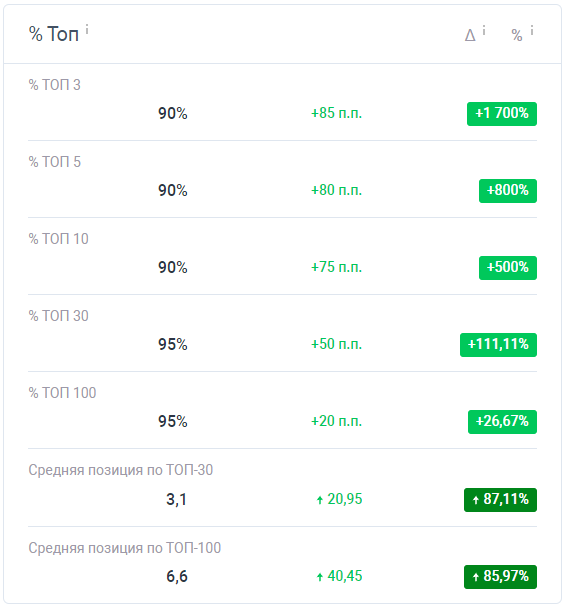
Task: Click arrow inside 87,11% badge
Action: (475, 500)
